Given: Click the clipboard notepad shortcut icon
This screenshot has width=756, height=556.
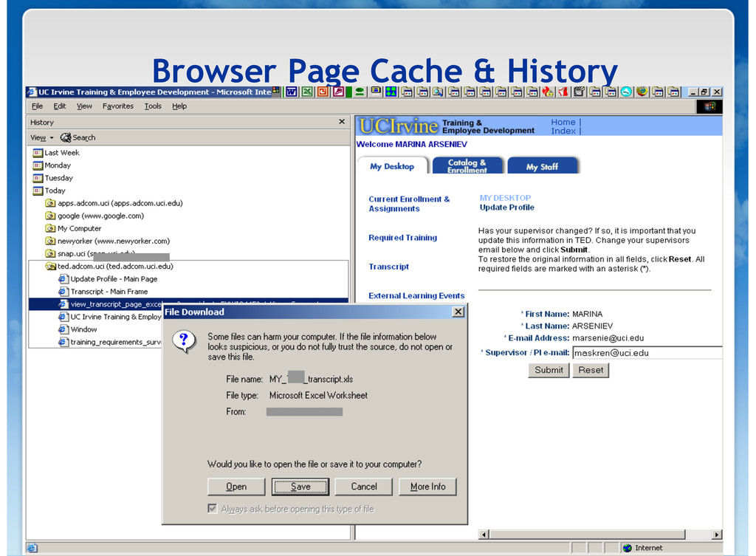Looking at the screenshot, I should [579, 92].
